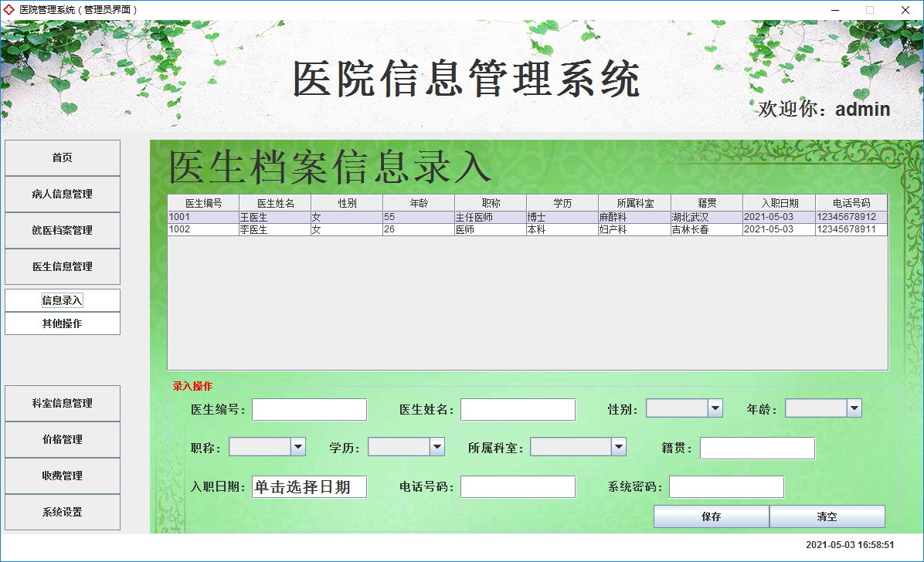Open 医生信息管理 in the sidebar
The width and height of the screenshot is (924, 562).
63,267
